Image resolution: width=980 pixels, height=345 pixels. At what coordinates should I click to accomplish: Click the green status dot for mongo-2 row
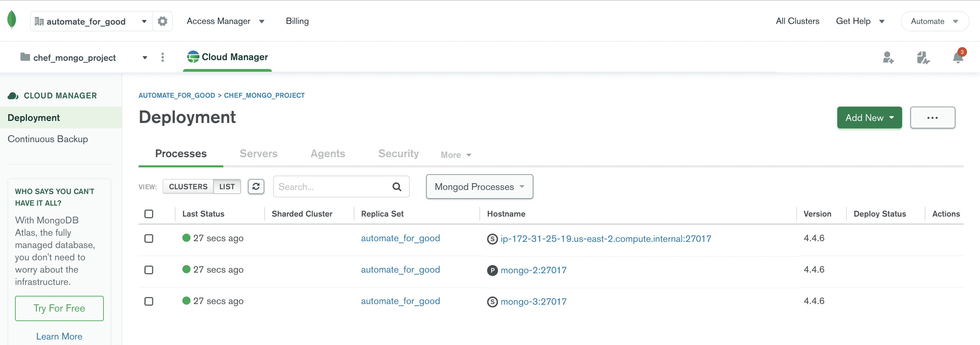(x=186, y=269)
